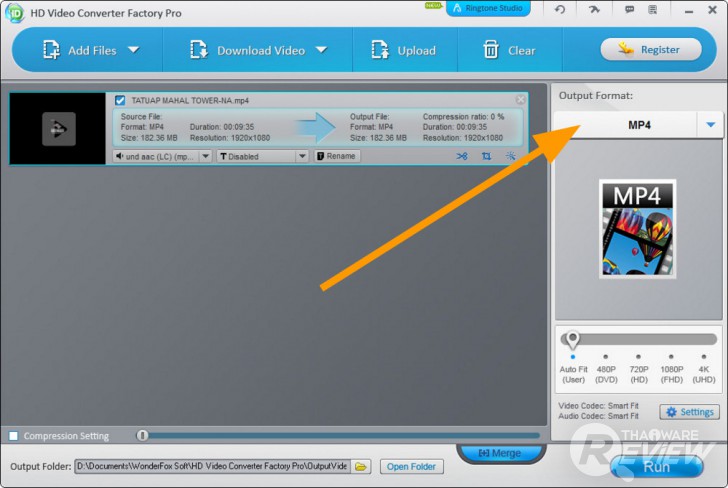The height and width of the screenshot is (488, 728).
Task: Open codec Settings
Action: 689,412
